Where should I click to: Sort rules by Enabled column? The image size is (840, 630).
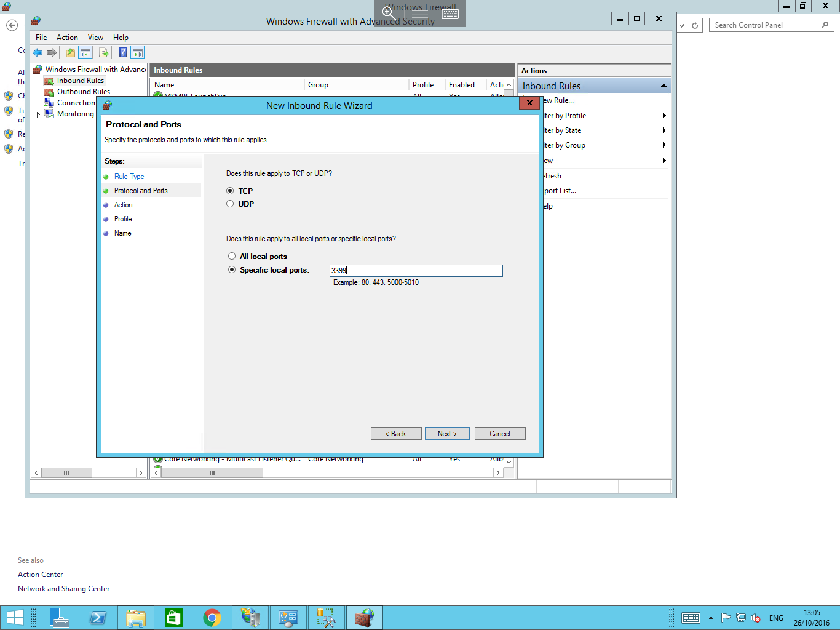tap(465, 84)
